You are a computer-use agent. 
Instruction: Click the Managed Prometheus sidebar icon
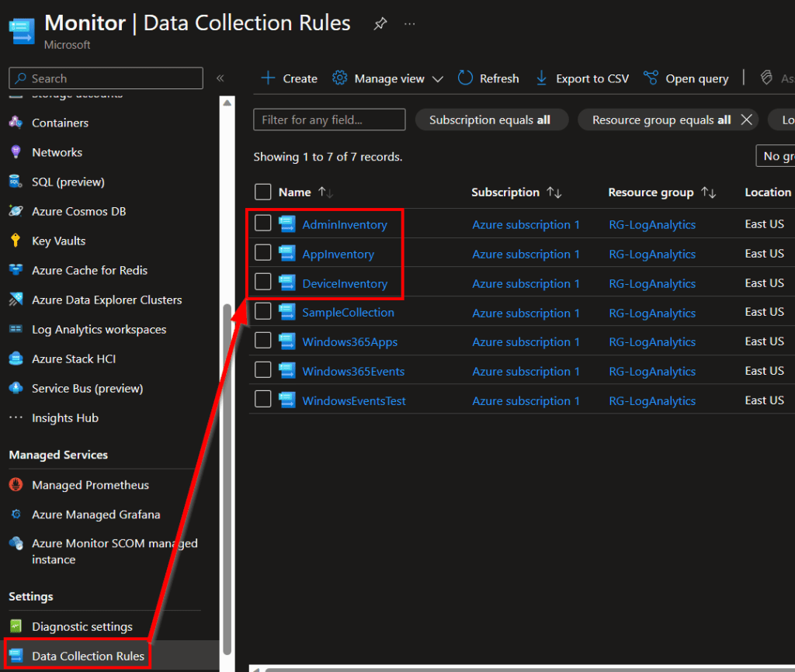pyautogui.click(x=16, y=485)
